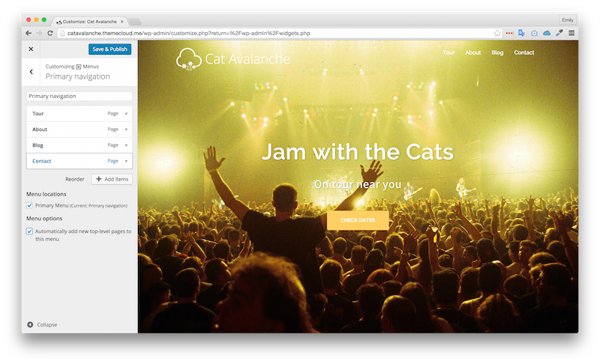
Task: Click the Add Items button
Action: coord(112,179)
